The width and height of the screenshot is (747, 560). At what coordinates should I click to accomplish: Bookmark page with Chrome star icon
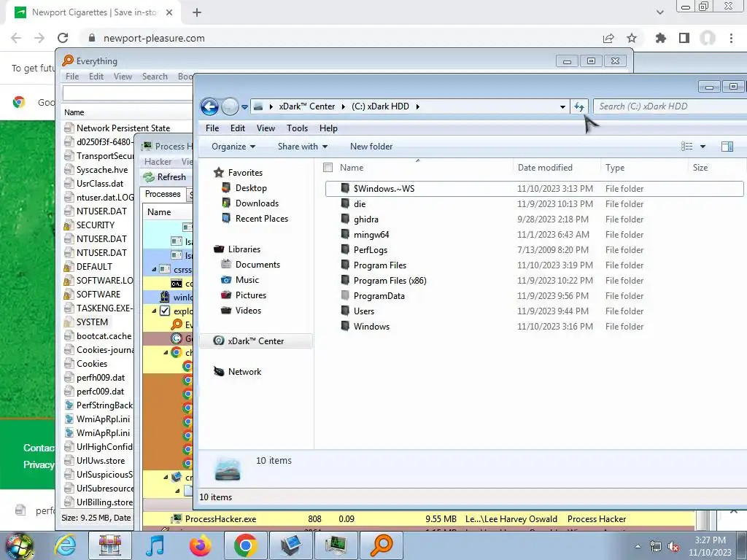[x=632, y=38]
